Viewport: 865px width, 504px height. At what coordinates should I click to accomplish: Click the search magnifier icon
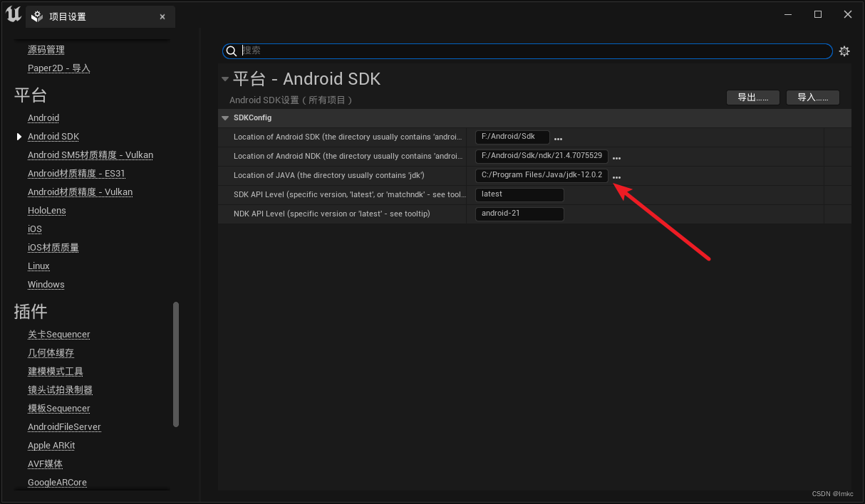231,51
